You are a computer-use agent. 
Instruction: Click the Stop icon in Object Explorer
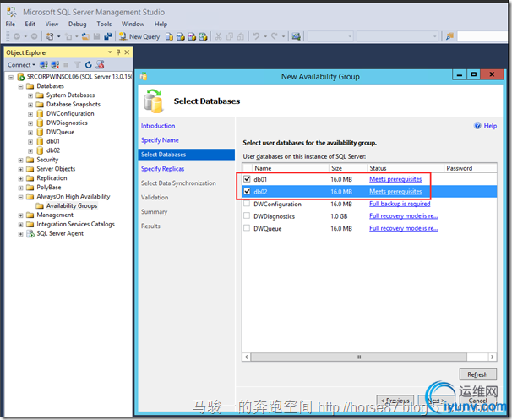[66, 65]
